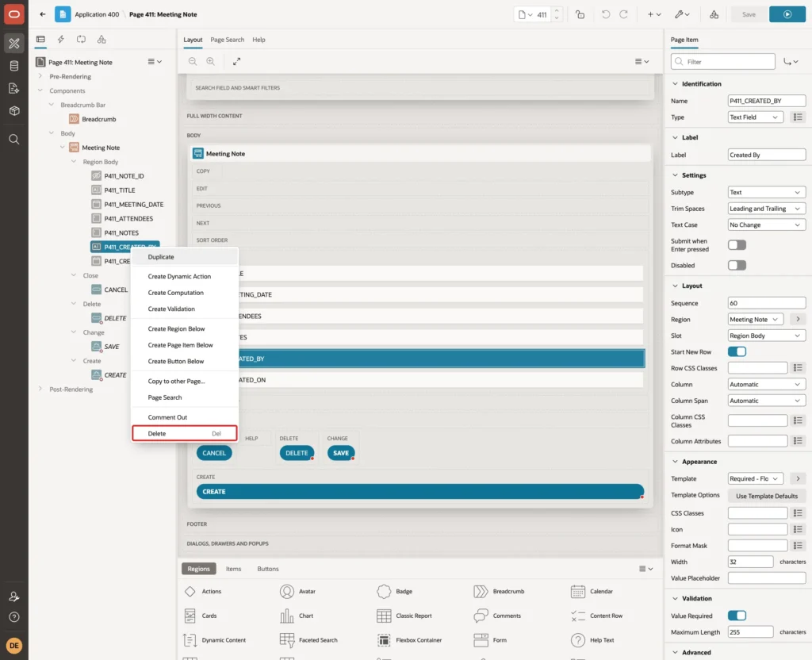Open the Subtype dropdown
812x660 pixels.
pyautogui.click(x=767, y=192)
